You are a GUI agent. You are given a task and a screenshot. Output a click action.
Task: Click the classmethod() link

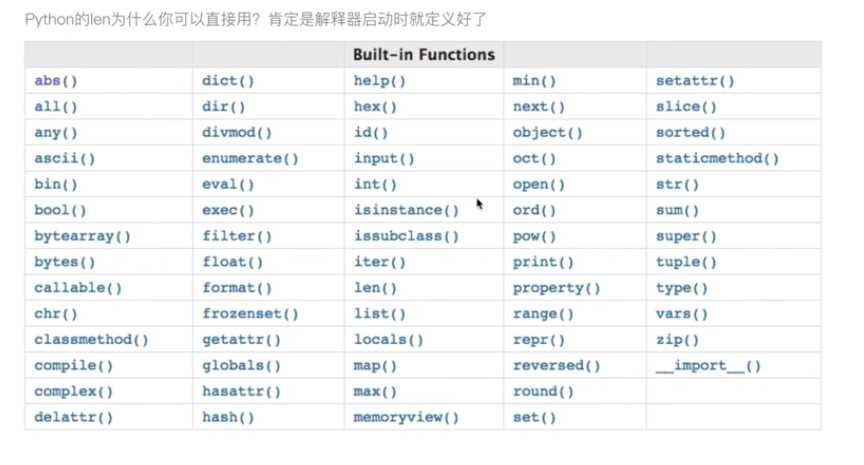click(91, 340)
